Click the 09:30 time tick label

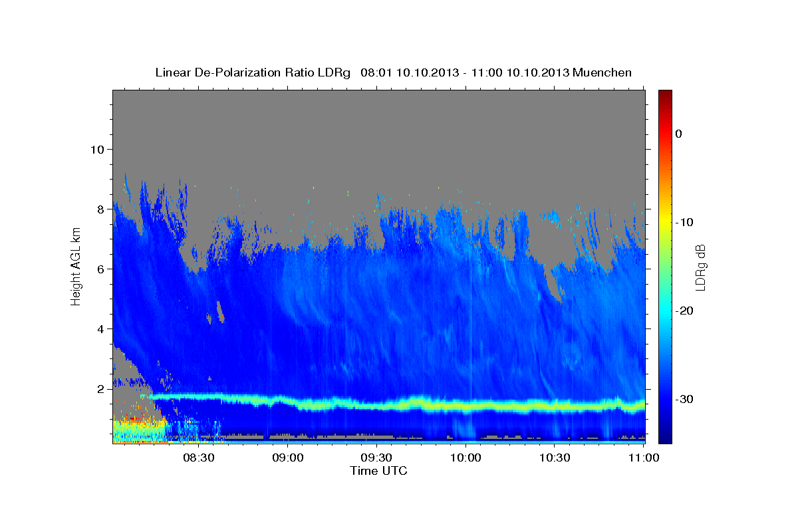tap(376, 458)
